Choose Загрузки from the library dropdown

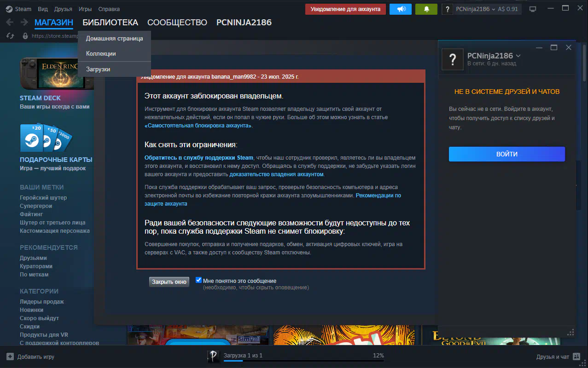pyautogui.click(x=115, y=69)
